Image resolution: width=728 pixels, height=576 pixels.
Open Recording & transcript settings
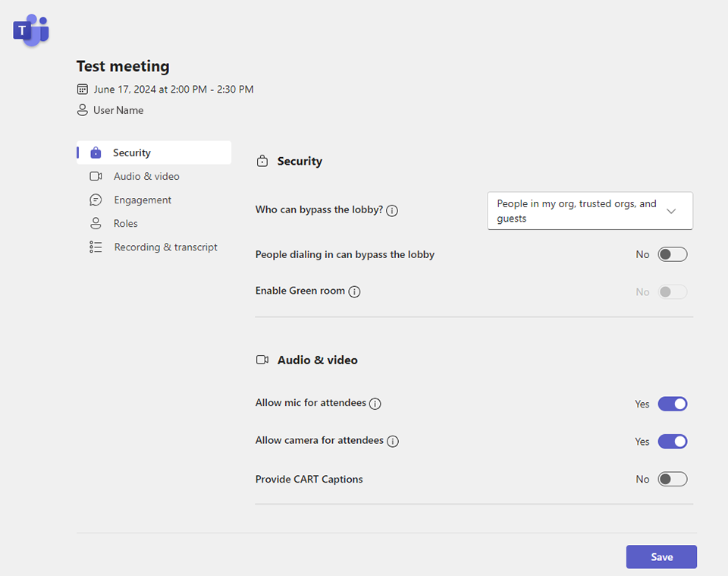165,247
